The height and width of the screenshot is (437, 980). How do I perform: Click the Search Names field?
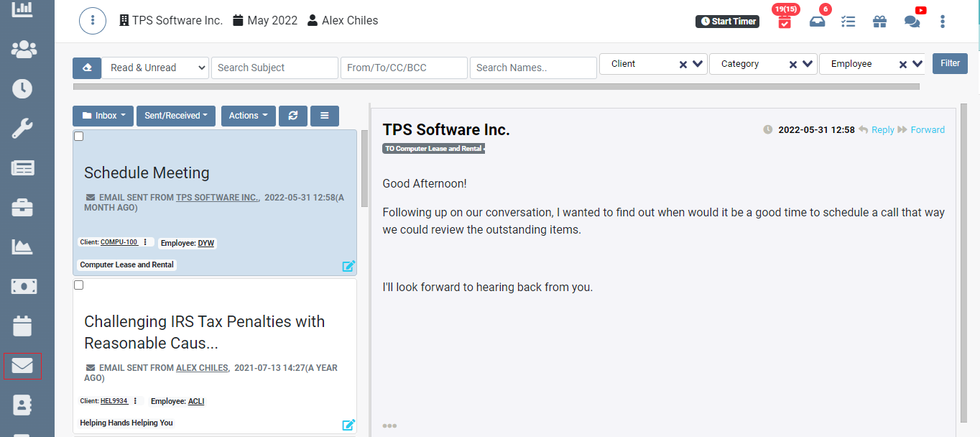point(533,68)
